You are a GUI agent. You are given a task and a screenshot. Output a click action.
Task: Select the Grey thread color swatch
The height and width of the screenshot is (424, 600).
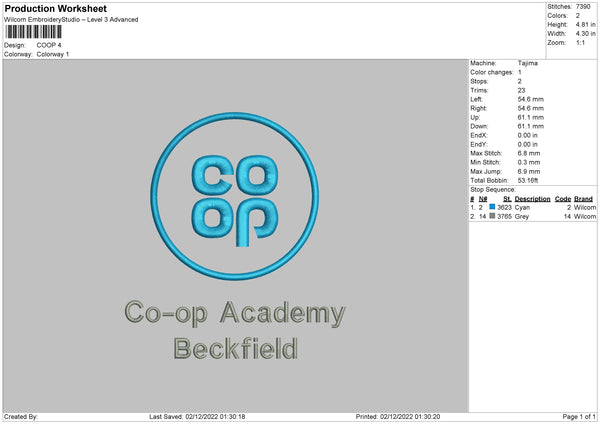coord(492,216)
